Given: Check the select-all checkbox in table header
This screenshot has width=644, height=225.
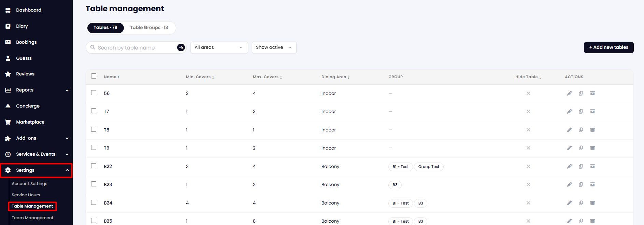Looking at the screenshot, I should click(94, 76).
